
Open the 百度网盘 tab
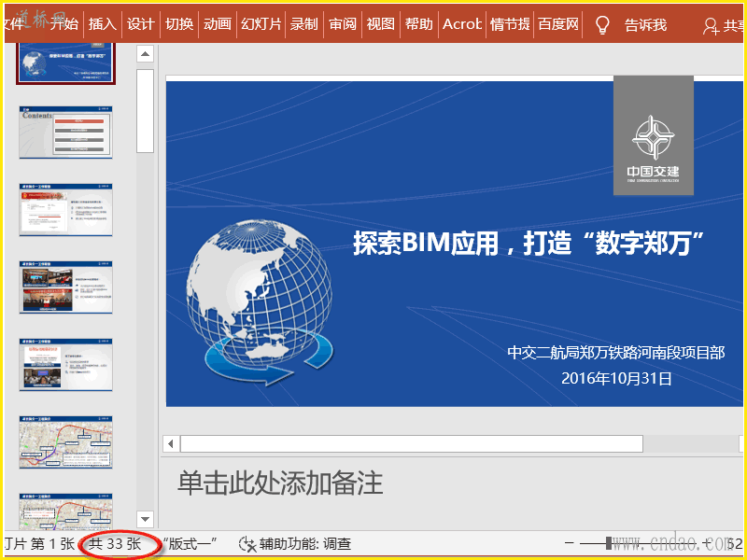pos(557,24)
